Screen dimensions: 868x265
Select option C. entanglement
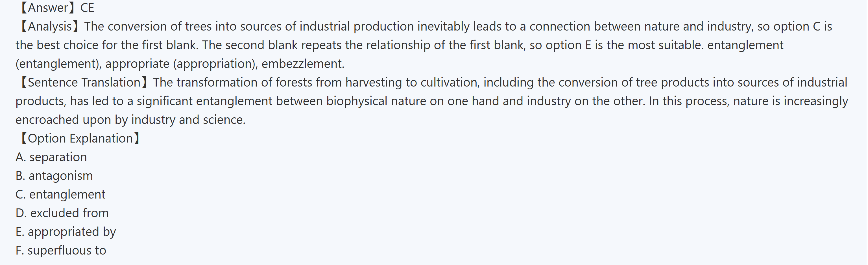(60, 195)
